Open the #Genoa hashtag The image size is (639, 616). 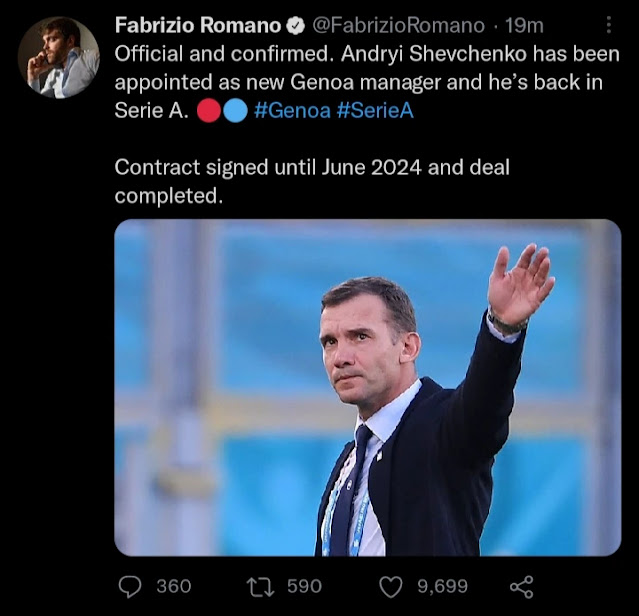point(292,110)
